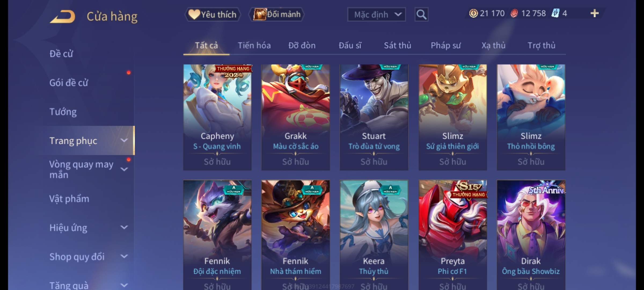
Task: Expand the Trang phục sidebar section
Action: click(x=124, y=140)
